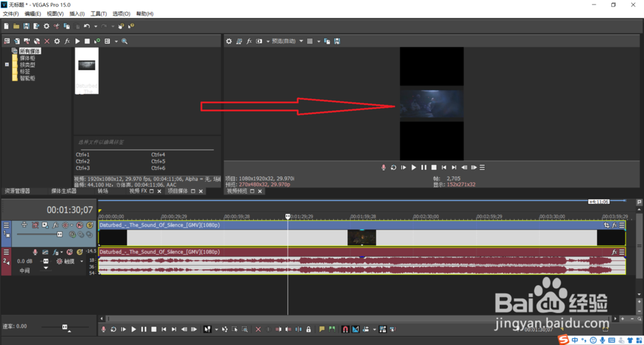Screen dimensions: 644x345
Task: Create a new project from main toolbar
Action: 6,26
